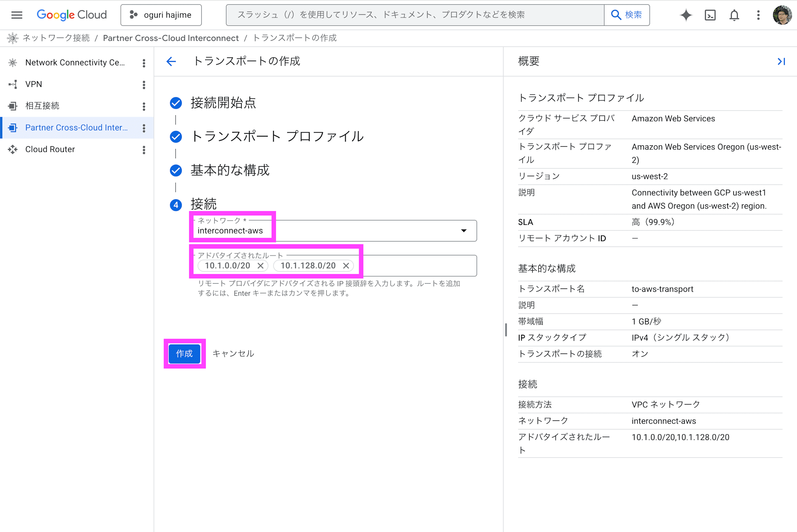The width and height of the screenshot is (797, 532).
Task: Select the Cloud Router sidebar icon
Action: click(13, 149)
